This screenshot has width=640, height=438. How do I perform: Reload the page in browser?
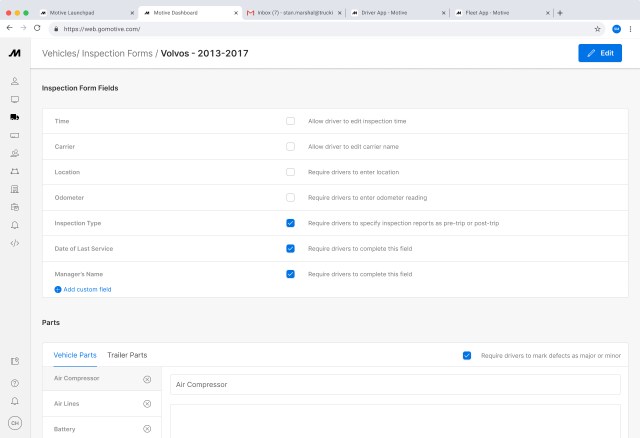(37, 29)
